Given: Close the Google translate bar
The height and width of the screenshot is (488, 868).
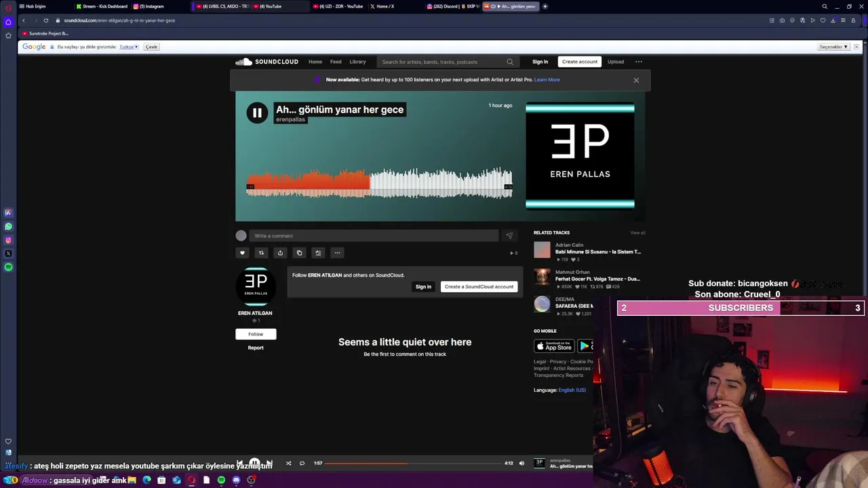Looking at the screenshot, I should pos(856,47).
